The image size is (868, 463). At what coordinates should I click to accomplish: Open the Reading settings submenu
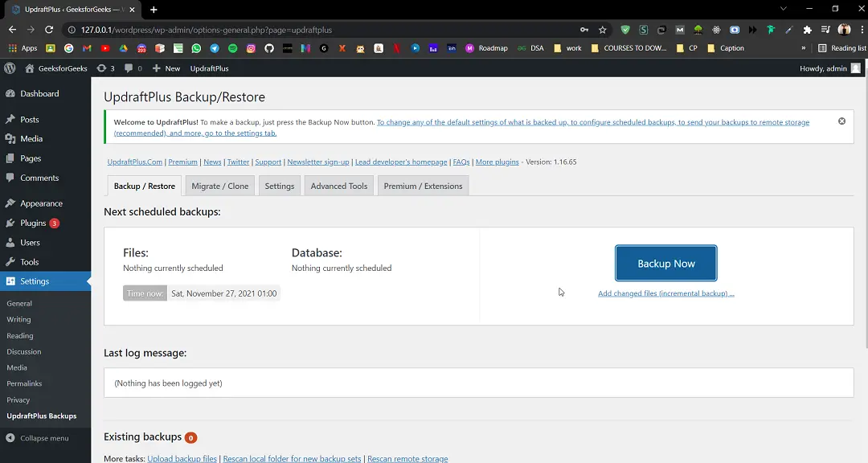(20, 336)
